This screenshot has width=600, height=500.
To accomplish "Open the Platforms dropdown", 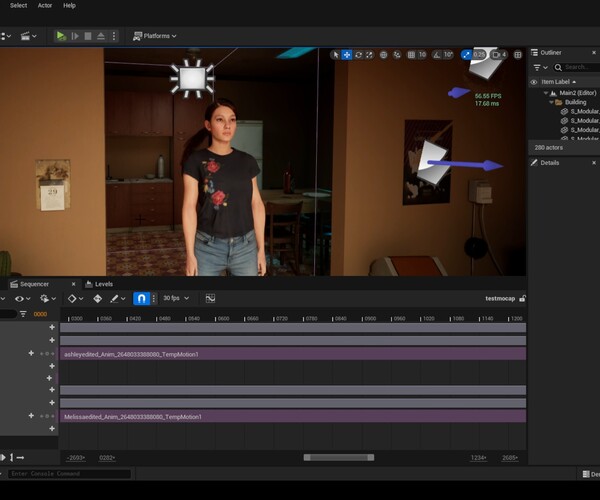I will point(155,36).
